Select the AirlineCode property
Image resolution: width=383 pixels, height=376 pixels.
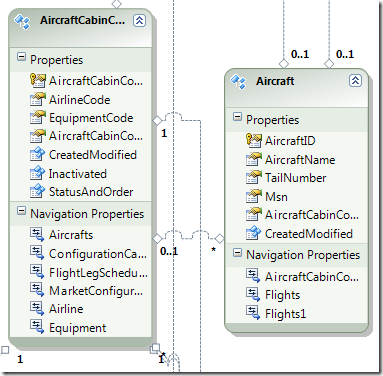click(79, 100)
